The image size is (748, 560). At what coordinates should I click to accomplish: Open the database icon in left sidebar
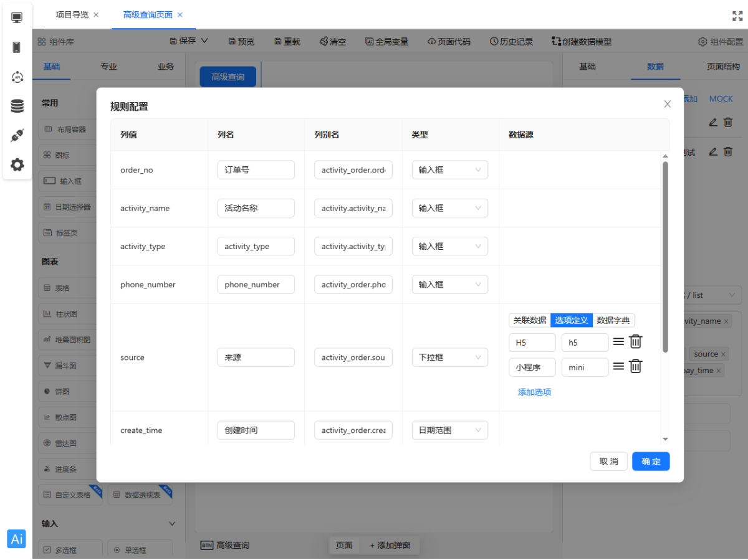[17, 106]
